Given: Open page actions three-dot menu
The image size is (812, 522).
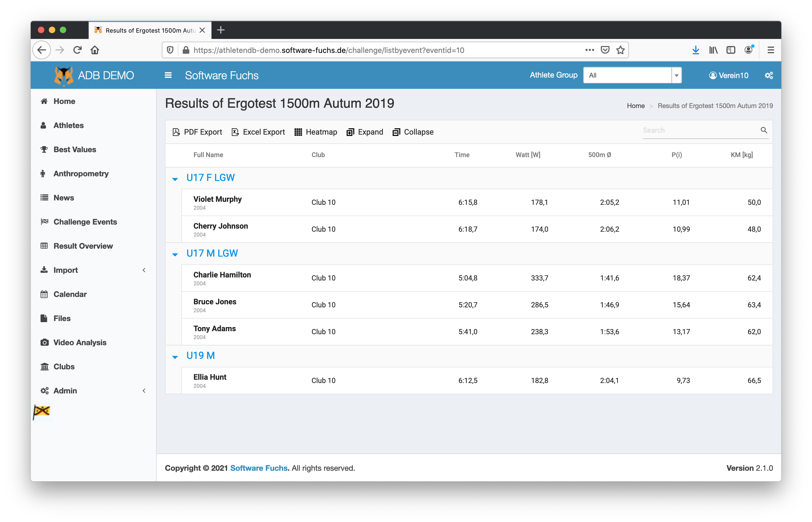Looking at the screenshot, I should (589, 50).
